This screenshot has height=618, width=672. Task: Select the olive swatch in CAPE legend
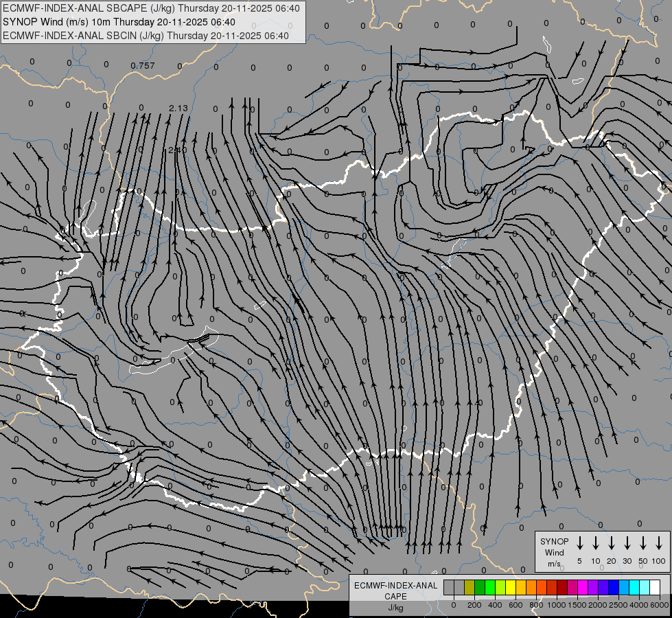(x=470, y=587)
